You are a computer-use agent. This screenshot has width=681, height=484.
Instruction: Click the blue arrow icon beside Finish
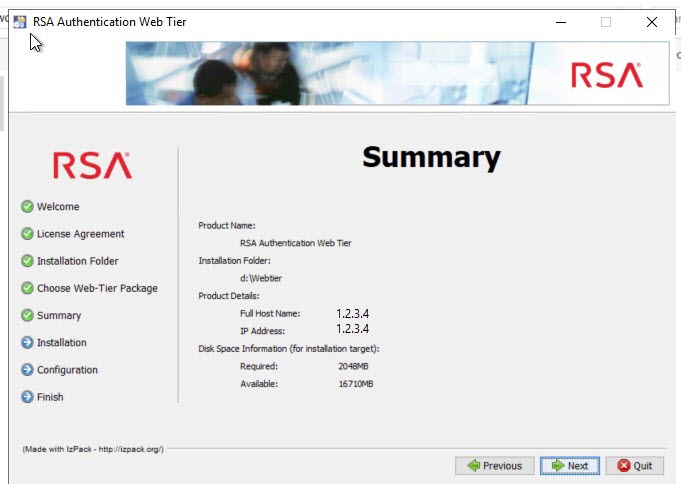[x=27, y=397]
